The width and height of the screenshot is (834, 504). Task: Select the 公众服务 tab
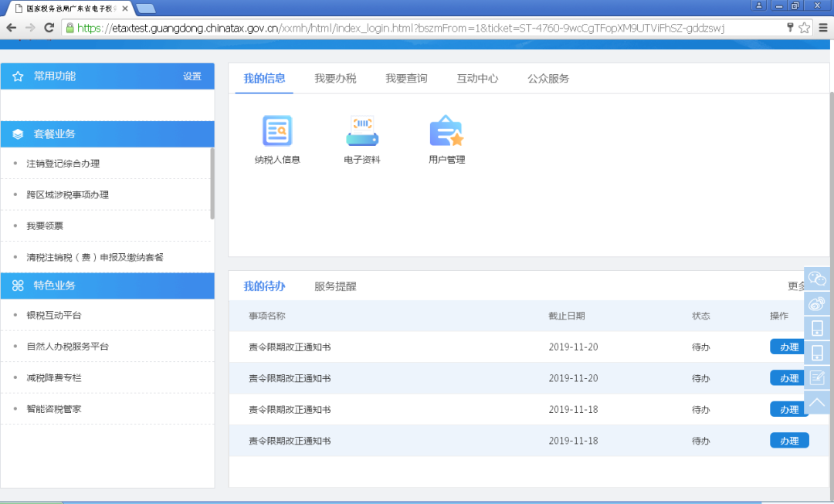[548, 79]
